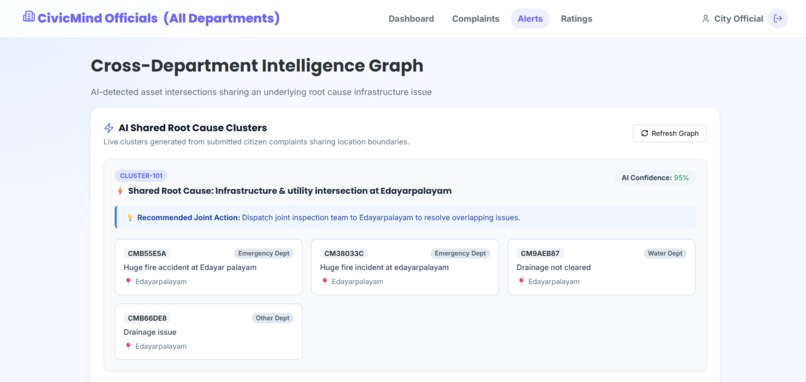Click the CivicMind building logo icon
This screenshot has height=382, width=806.
click(29, 17)
